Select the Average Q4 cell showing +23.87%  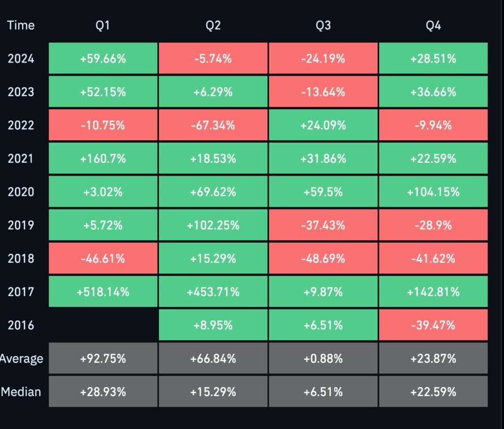pos(433,359)
